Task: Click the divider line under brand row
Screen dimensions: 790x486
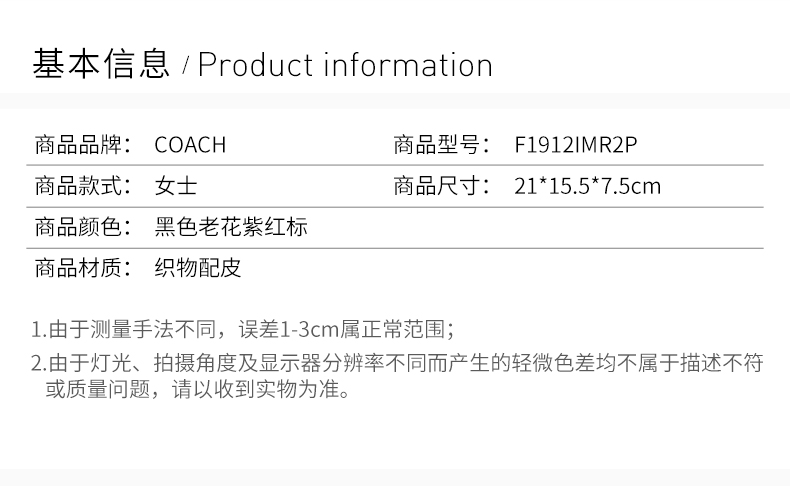Action: click(x=395, y=165)
